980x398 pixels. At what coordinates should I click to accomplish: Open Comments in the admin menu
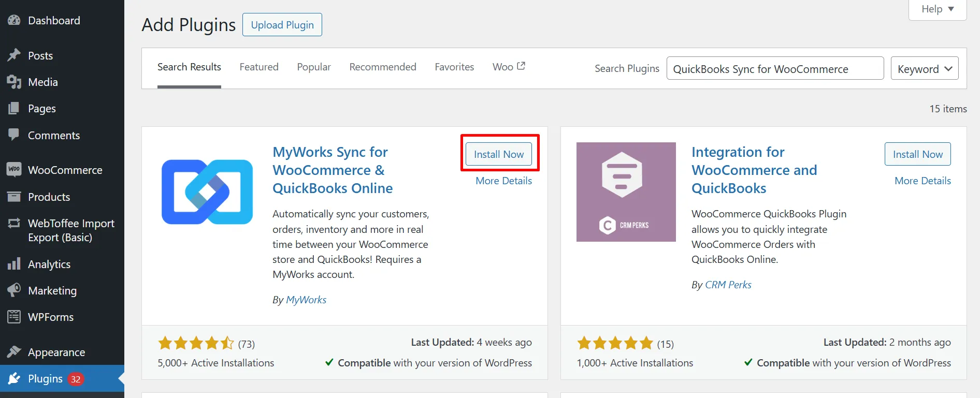click(54, 135)
